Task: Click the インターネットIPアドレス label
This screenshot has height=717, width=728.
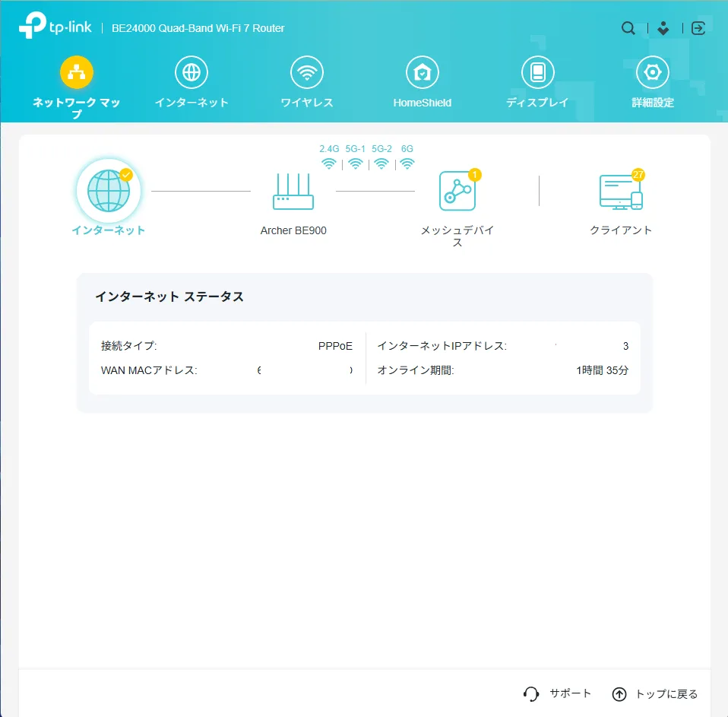Action: (x=442, y=346)
